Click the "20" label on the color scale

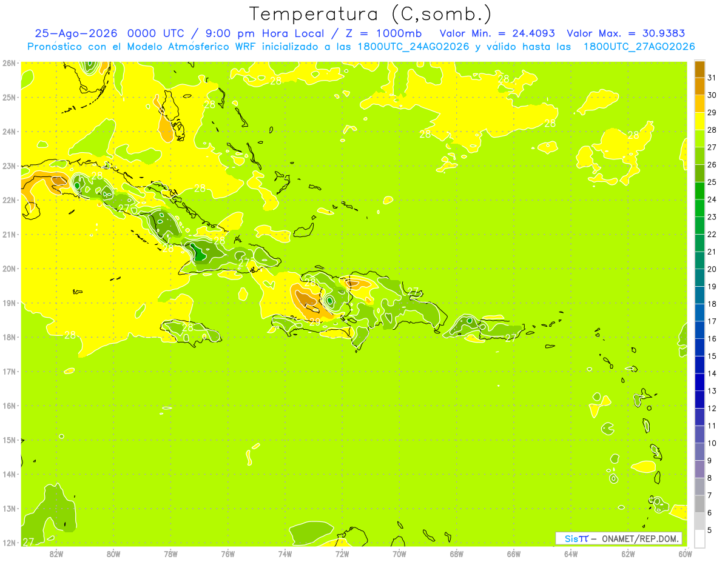(x=712, y=269)
